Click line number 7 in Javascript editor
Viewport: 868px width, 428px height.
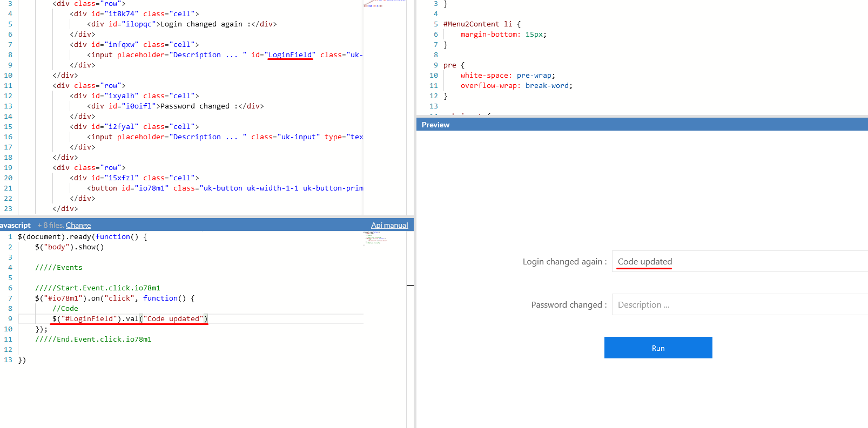pyautogui.click(x=10, y=298)
